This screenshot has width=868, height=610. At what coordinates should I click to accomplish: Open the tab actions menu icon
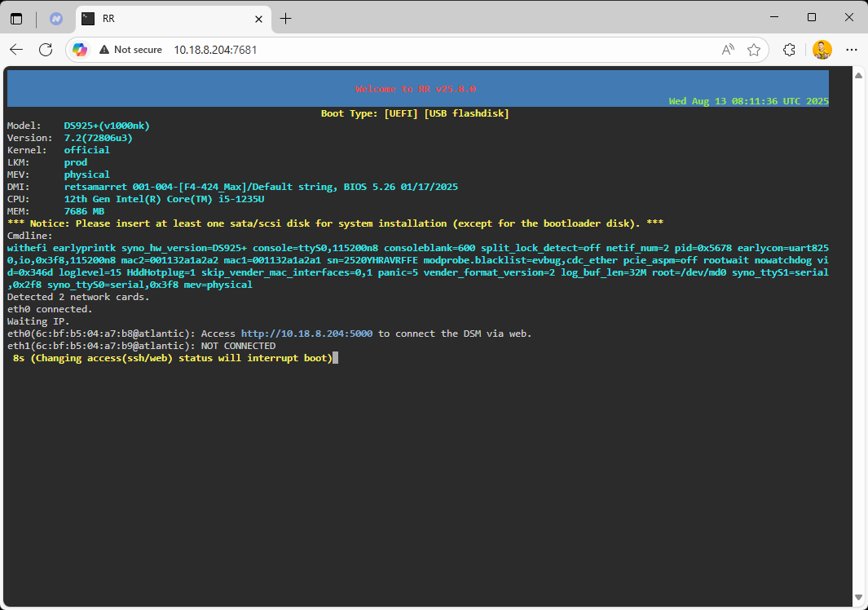click(16, 19)
